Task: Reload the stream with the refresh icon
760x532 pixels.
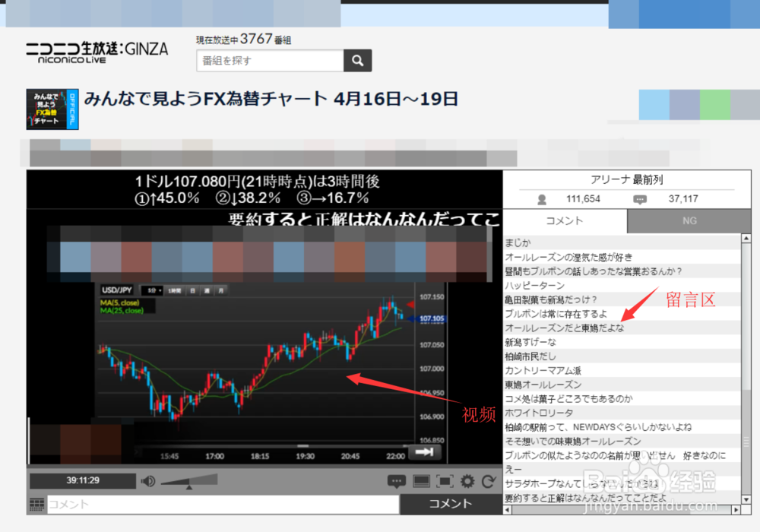Action: pyautogui.click(x=489, y=481)
